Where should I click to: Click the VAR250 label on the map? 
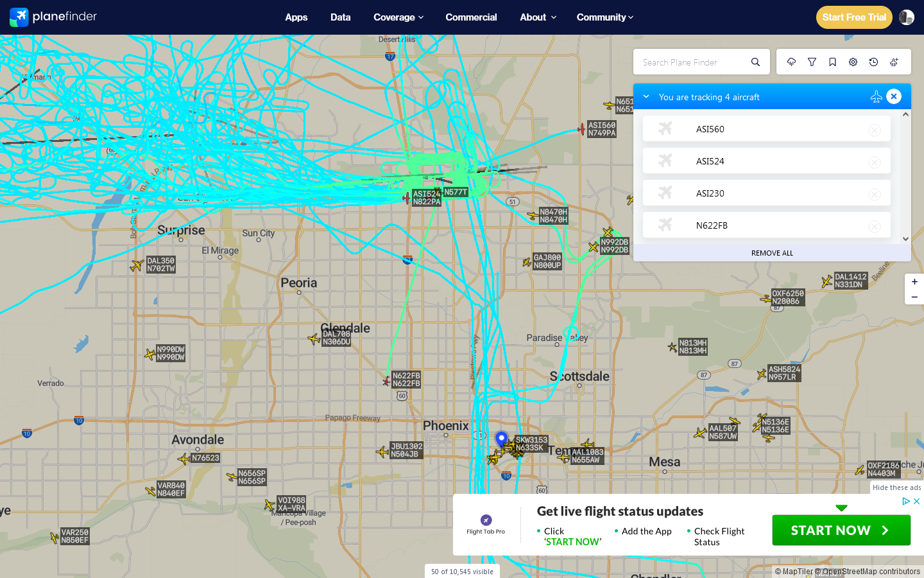pyautogui.click(x=74, y=536)
